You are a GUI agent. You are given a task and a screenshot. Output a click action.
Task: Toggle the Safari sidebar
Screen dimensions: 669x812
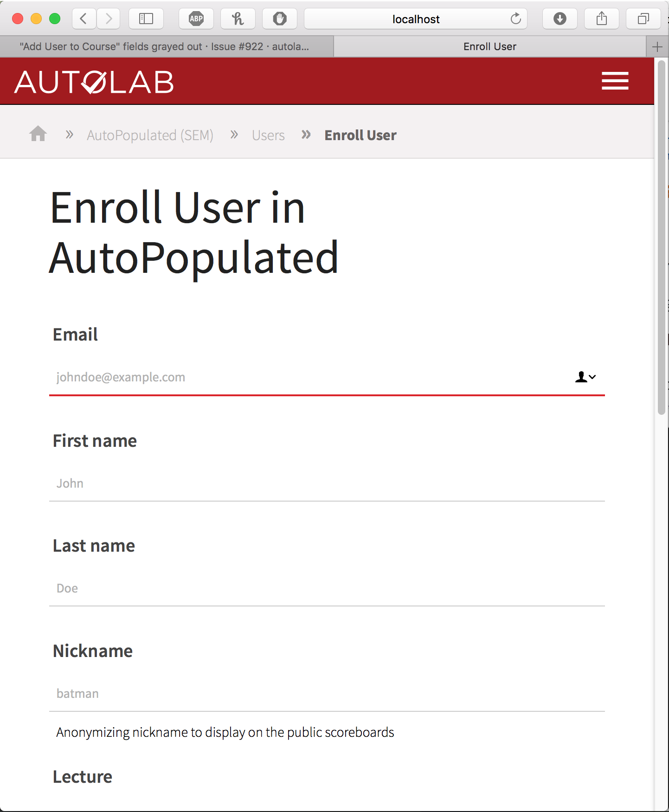pyautogui.click(x=146, y=19)
